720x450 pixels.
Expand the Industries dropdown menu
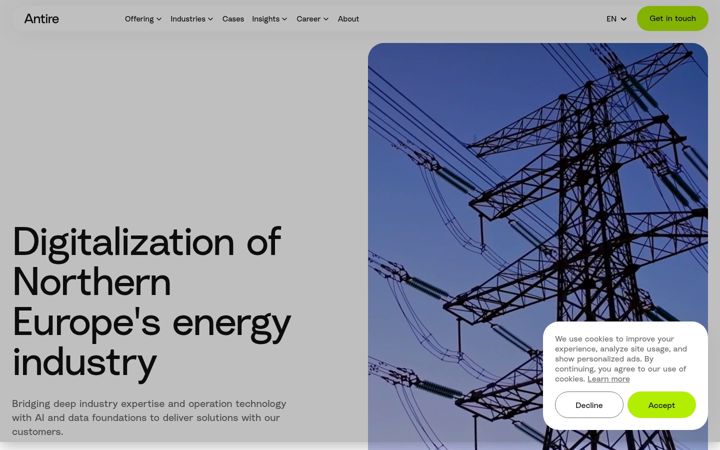pyautogui.click(x=191, y=19)
